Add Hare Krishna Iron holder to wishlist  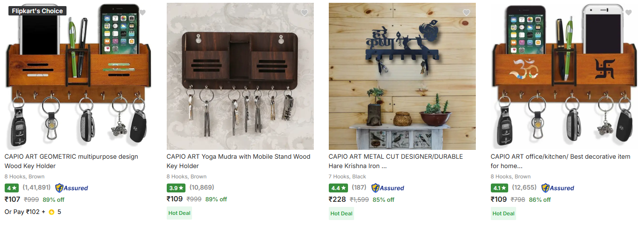pyautogui.click(x=466, y=13)
